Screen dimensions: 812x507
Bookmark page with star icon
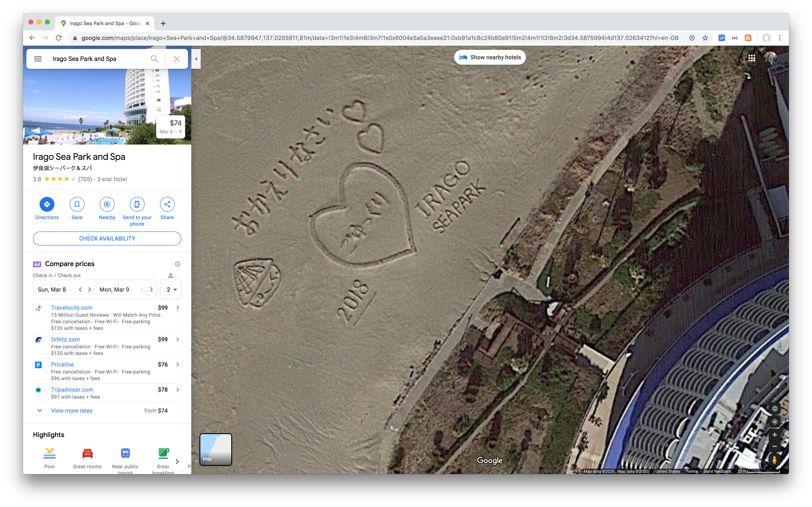click(705, 38)
